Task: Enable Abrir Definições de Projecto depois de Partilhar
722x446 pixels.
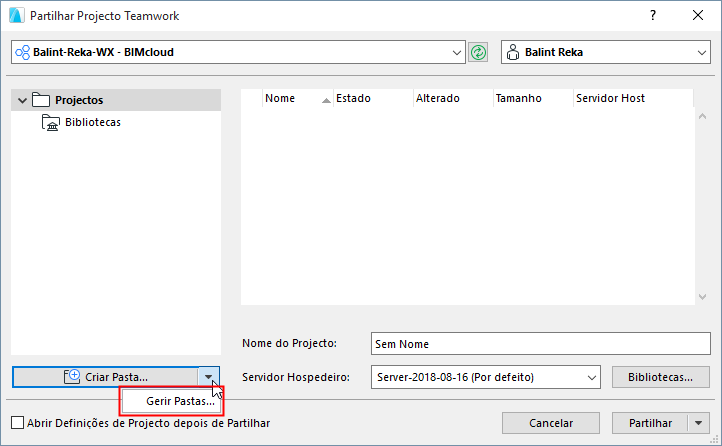Action: coord(17,423)
